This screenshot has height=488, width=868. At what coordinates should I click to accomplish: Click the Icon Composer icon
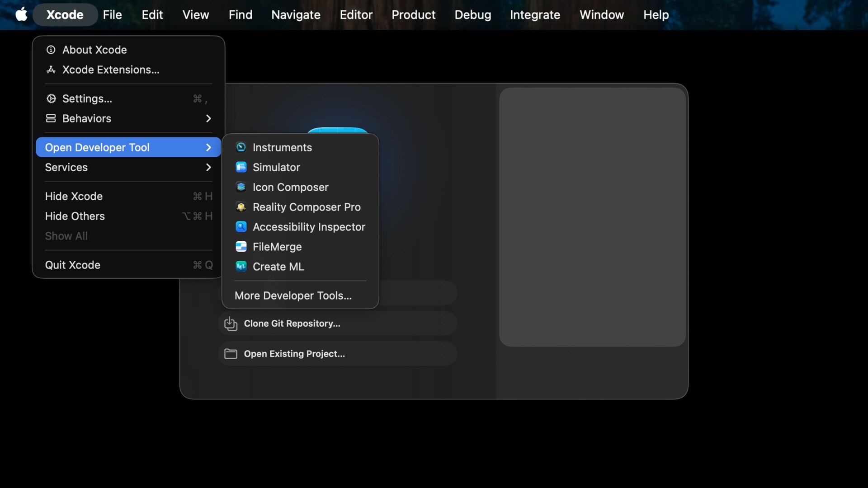pyautogui.click(x=241, y=187)
